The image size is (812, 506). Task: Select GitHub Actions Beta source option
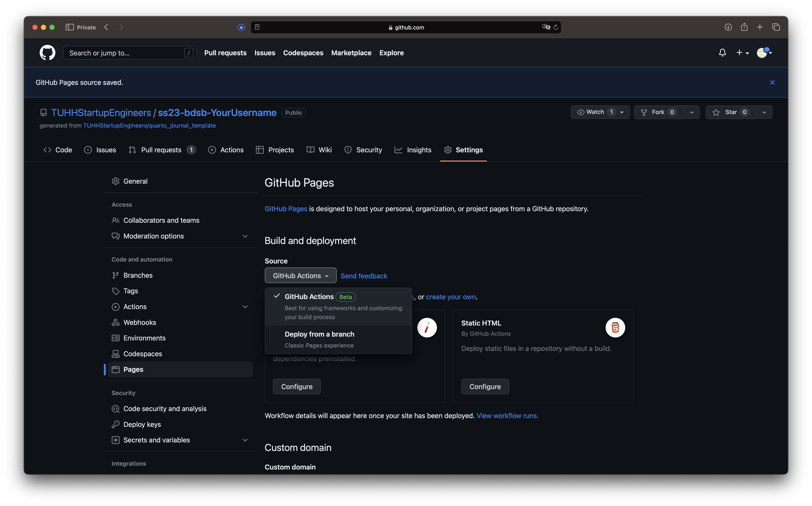[338, 306]
